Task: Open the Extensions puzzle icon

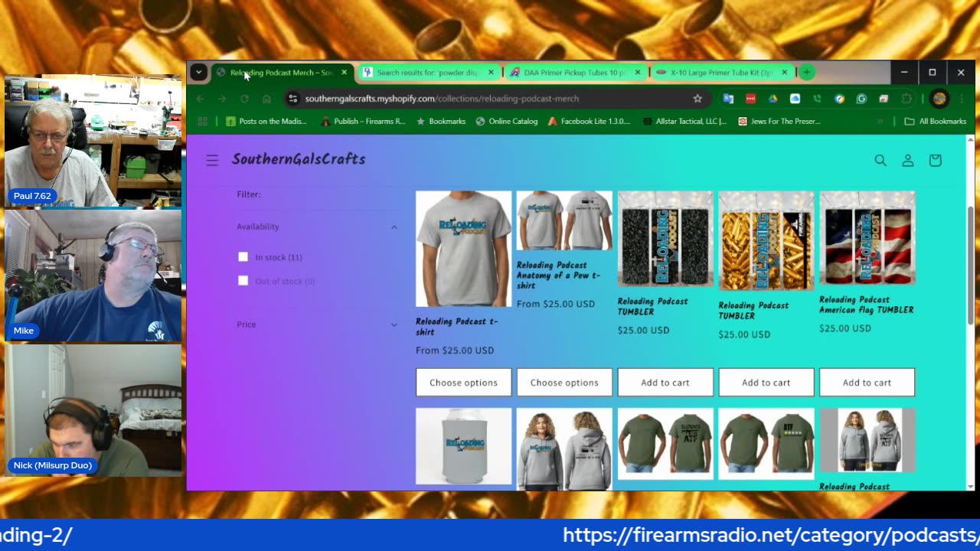Action: [906, 99]
